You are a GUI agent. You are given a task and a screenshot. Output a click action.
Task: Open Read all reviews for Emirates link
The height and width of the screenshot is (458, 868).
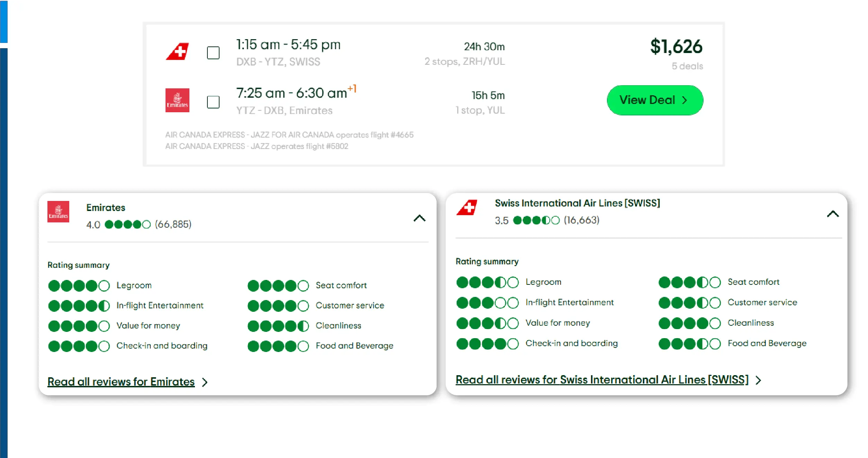pos(121,382)
